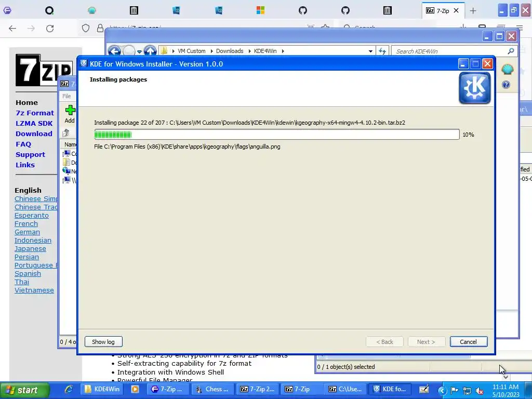Click the Chess taskbar button
Viewport: 532px width, 399px height.
(212, 389)
